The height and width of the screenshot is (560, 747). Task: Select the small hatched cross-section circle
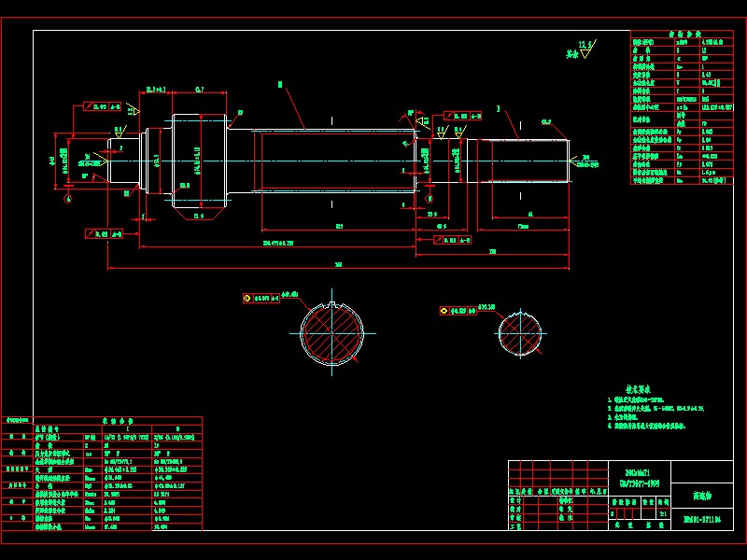pos(520,333)
